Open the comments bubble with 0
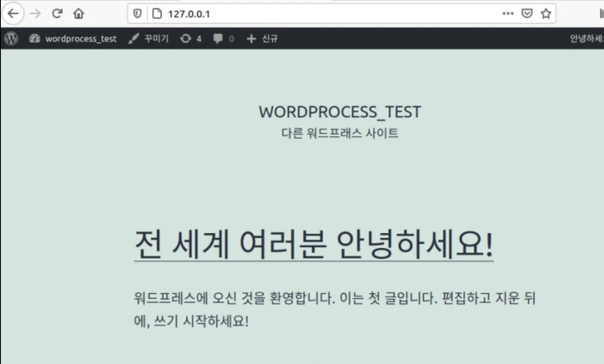 (x=224, y=39)
